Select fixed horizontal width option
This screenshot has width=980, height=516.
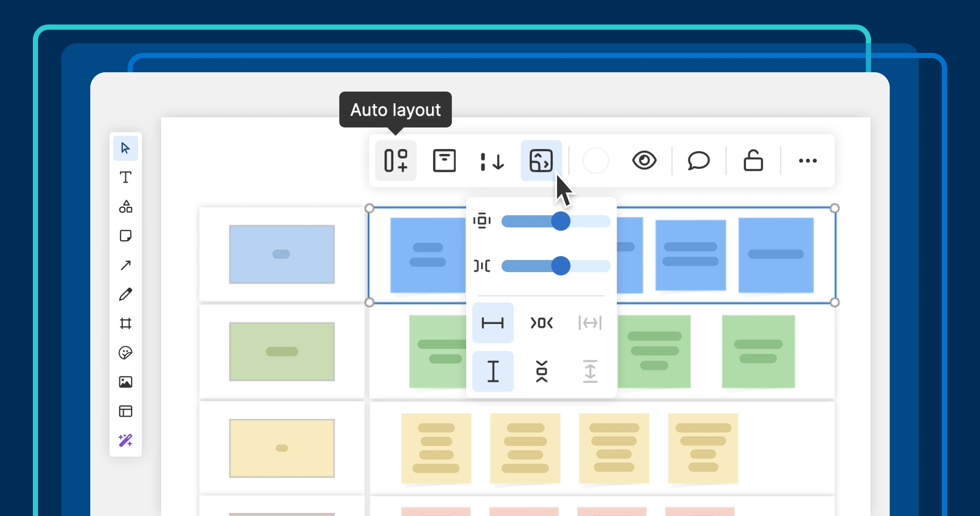click(493, 323)
